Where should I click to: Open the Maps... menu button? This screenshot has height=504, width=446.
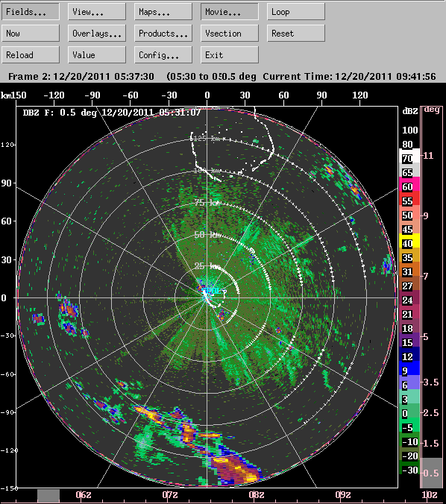point(163,12)
